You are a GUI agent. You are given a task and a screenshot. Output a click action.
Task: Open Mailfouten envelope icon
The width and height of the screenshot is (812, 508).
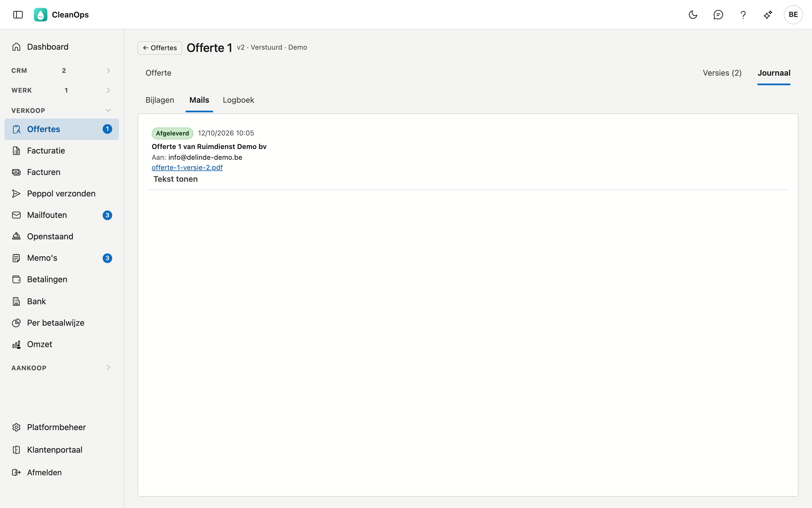(x=16, y=215)
